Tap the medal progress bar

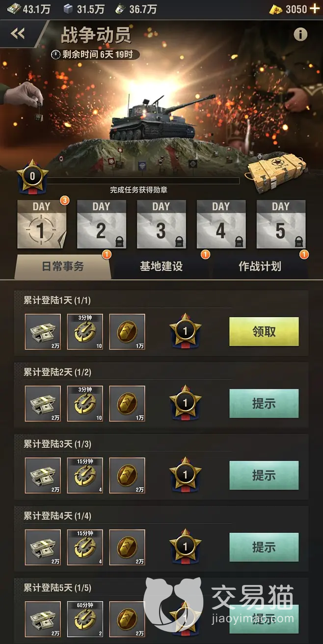click(143, 181)
